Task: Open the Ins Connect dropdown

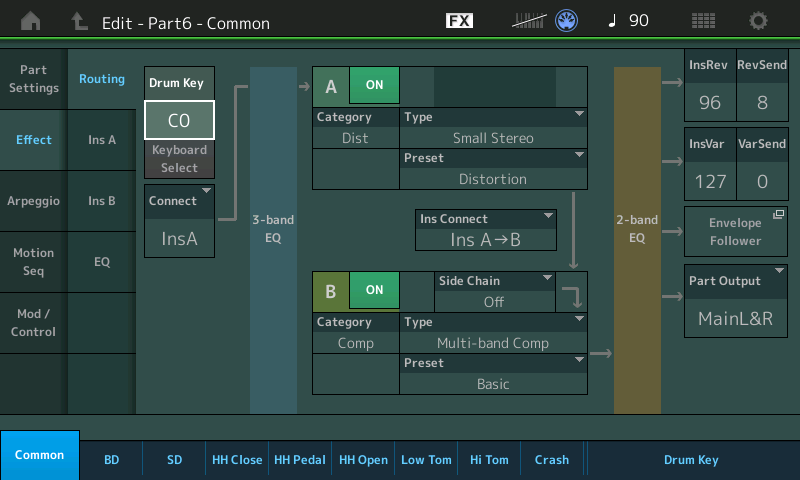Action: point(486,230)
